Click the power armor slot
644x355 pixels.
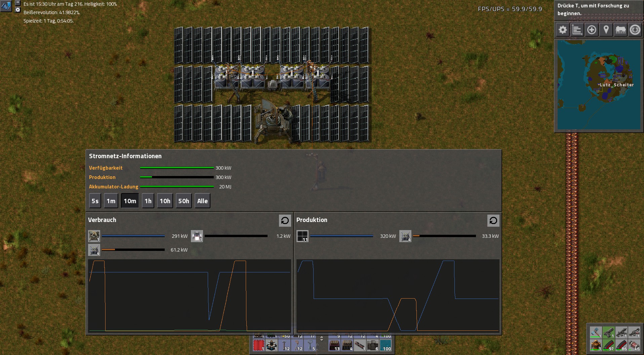tap(596, 345)
